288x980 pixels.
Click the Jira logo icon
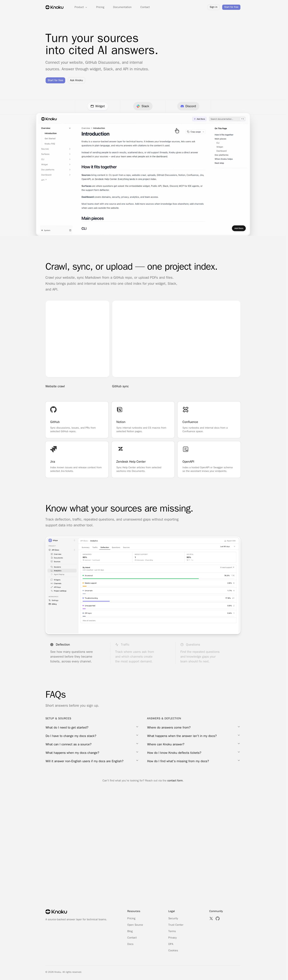point(53,449)
